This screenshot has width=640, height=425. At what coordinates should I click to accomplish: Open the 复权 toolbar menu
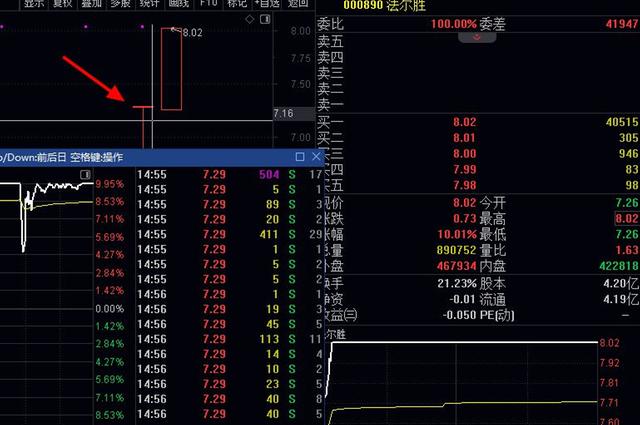[x=62, y=3]
